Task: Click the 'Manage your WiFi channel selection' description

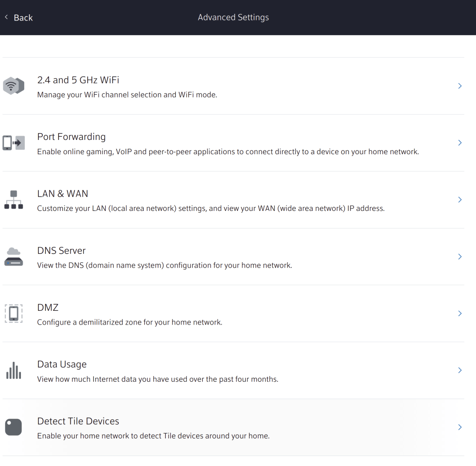Action: click(x=127, y=95)
